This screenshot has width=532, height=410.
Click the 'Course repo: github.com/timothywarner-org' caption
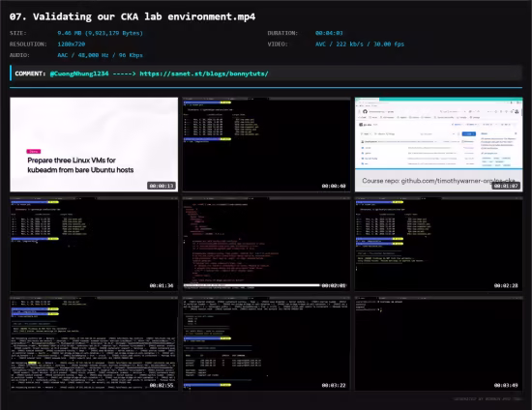[x=438, y=181]
